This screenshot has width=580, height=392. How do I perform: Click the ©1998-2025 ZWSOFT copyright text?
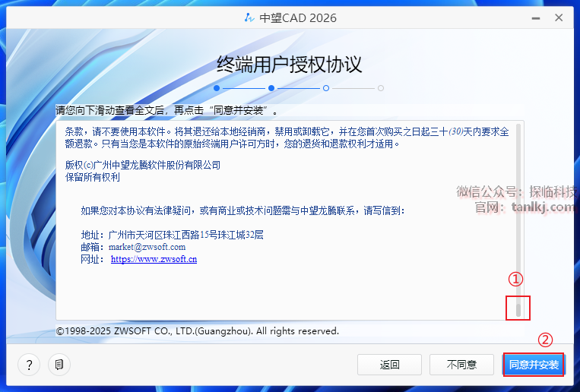[x=197, y=330]
